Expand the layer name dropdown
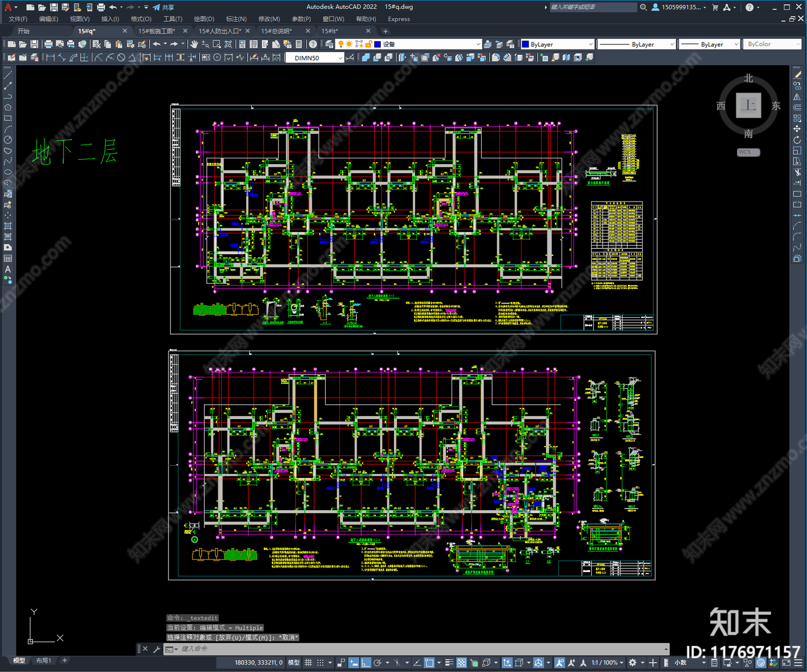 (427, 44)
